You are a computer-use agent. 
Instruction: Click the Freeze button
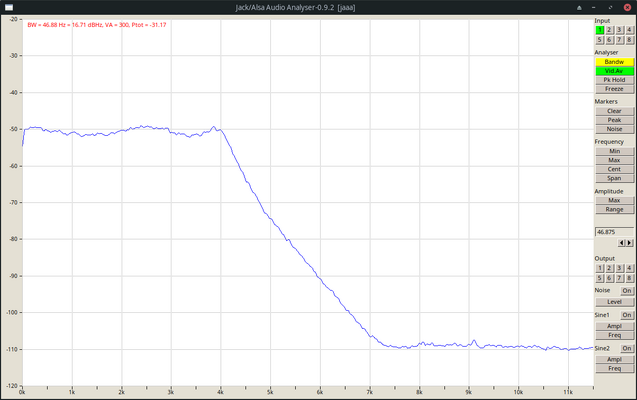pos(614,89)
